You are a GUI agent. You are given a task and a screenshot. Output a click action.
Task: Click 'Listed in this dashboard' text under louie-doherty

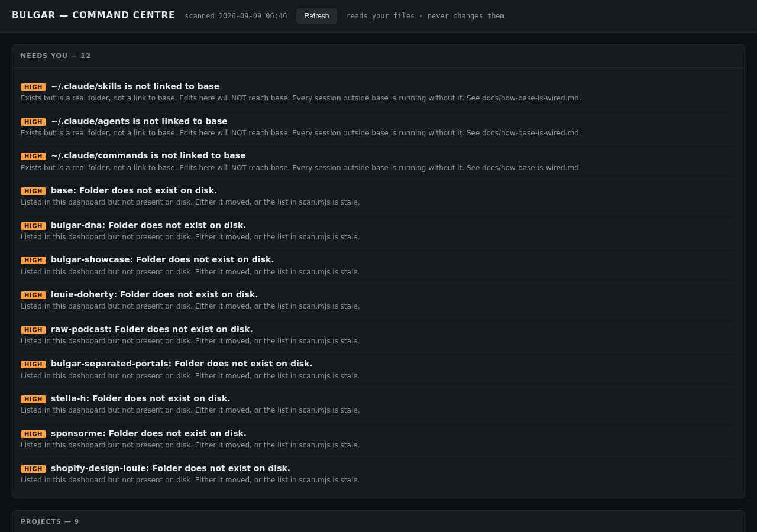click(190, 306)
